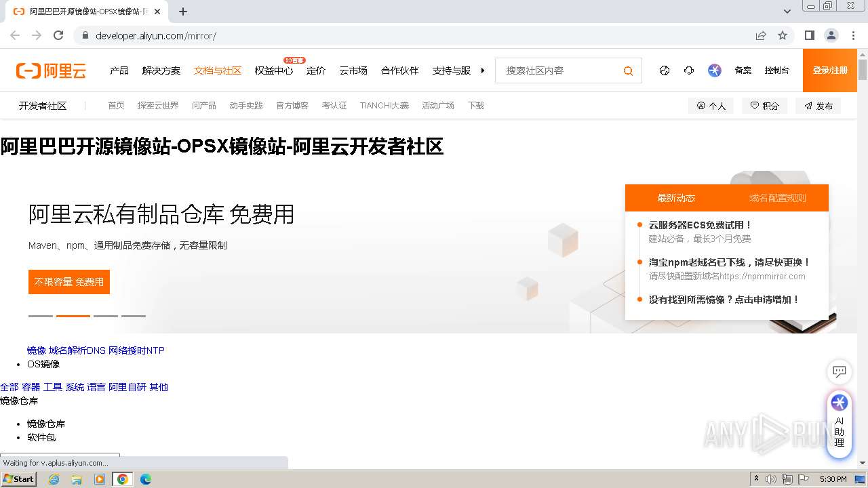The width and height of the screenshot is (868, 488).
Task: Click the volume icon in system tray
Action: [x=771, y=479]
